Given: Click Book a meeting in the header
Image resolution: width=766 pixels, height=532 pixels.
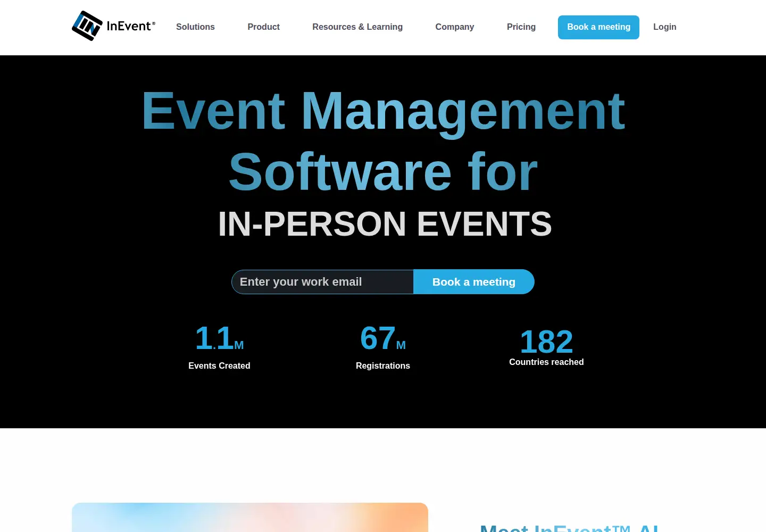Looking at the screenshot, I should (x=598, y=27).
